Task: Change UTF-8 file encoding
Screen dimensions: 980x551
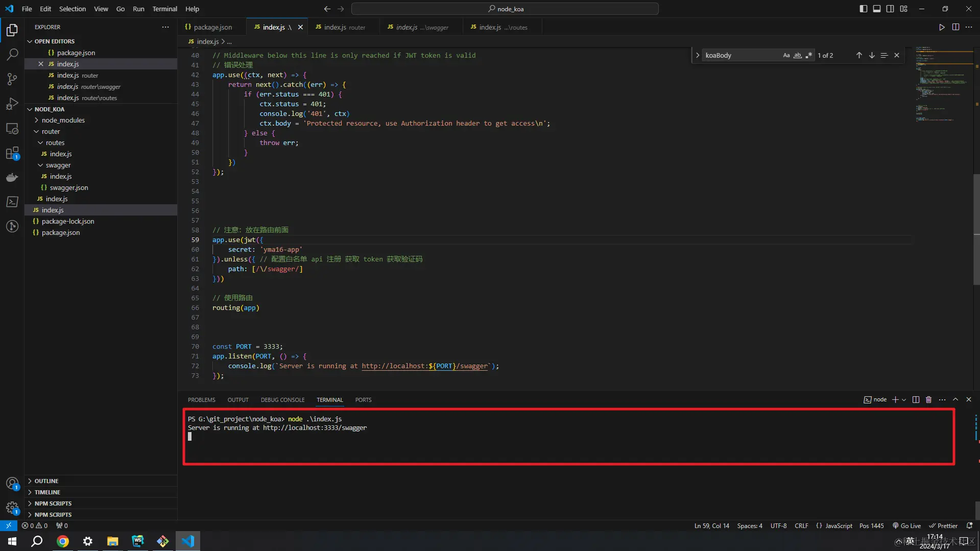Action: (778, 525)
